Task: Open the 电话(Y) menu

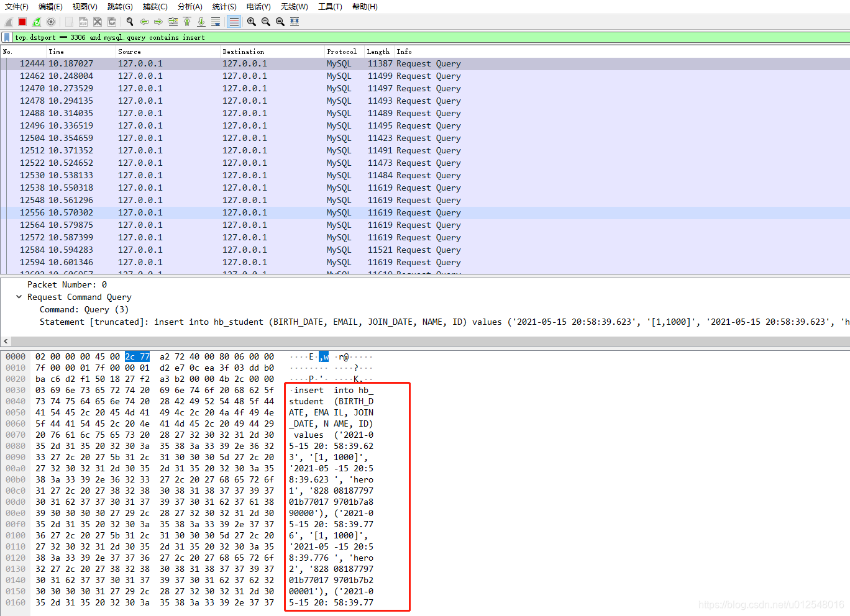Action: pos(258,7)
